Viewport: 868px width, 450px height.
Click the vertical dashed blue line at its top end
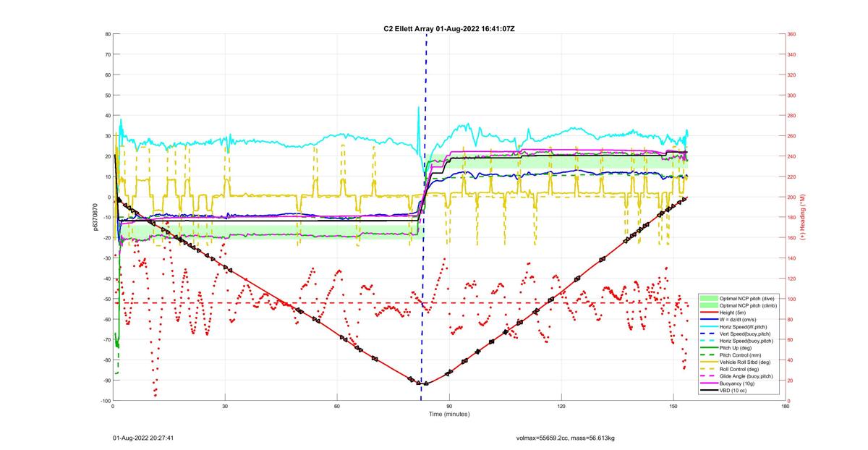click(x=426, y=36)
